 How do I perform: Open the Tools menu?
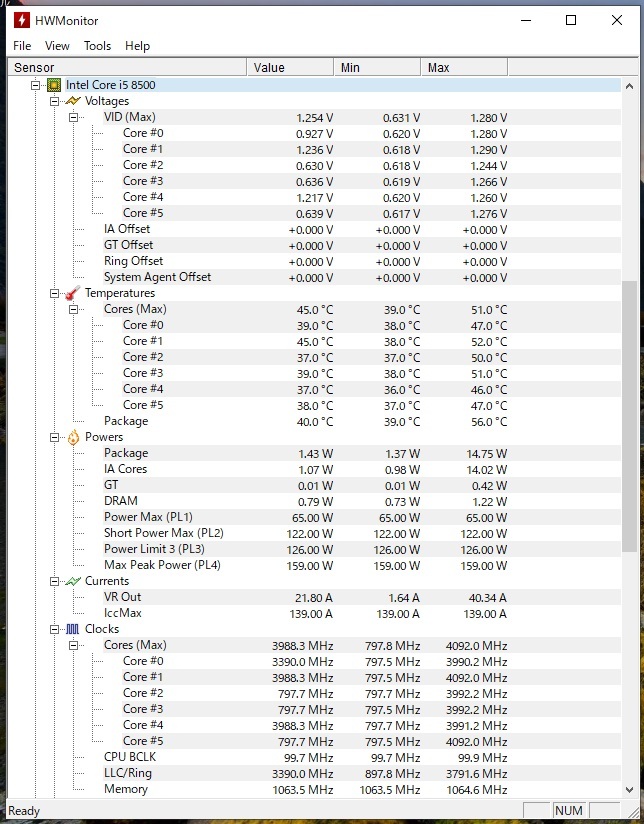pos(97,46)
